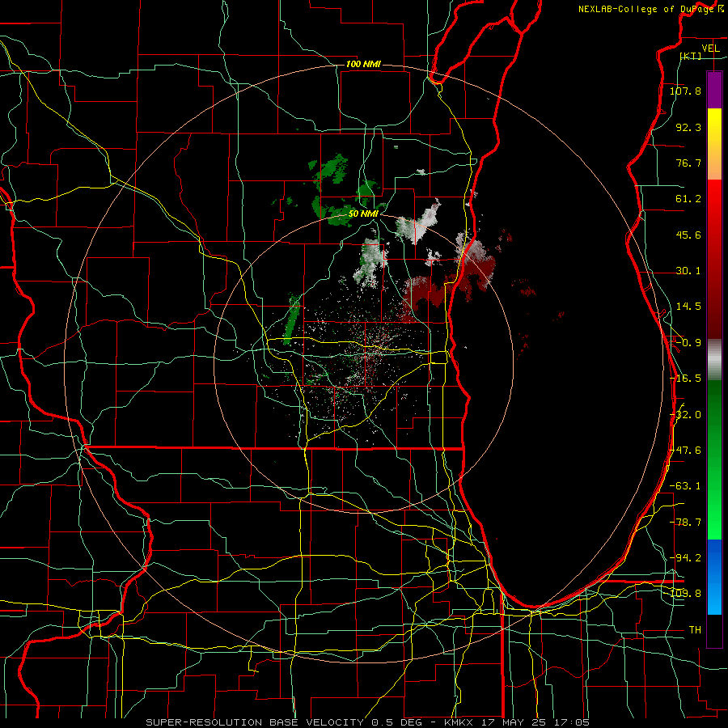Click the -78.7 legend value

pos(685,523)
